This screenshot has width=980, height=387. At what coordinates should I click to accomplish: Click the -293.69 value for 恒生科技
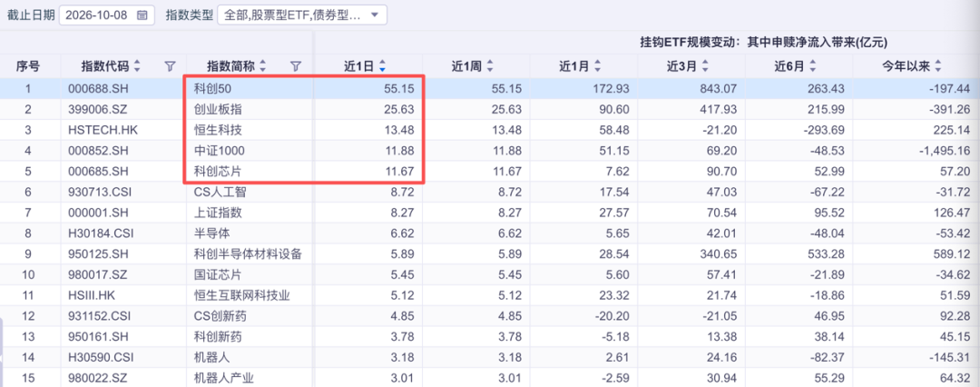(824, 130)
